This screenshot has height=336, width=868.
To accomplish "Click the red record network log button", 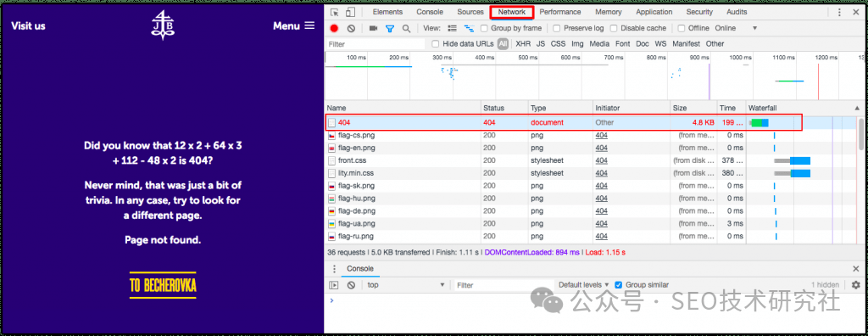I will coord(334,28).
